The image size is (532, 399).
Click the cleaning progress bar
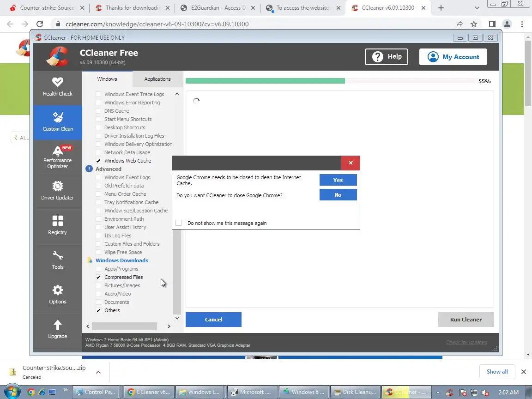coord(331,81)
